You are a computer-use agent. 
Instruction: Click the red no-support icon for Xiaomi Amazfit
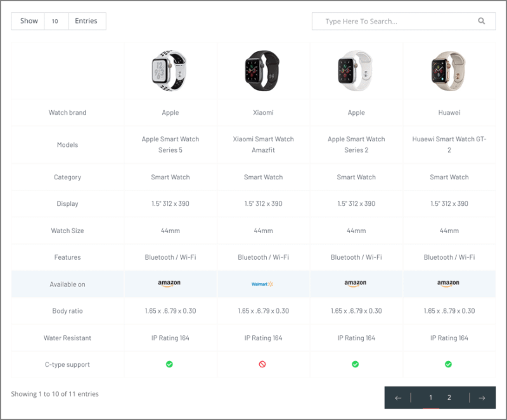263,364
